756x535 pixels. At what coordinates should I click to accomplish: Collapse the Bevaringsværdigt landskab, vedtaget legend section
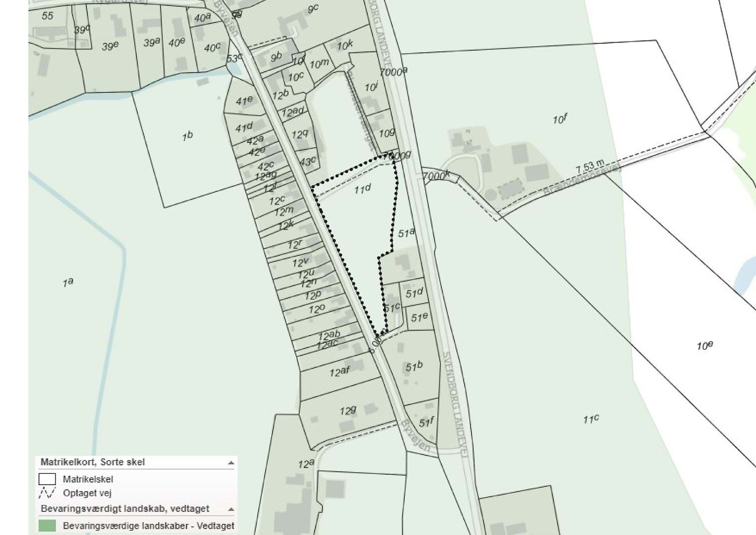pyautogui.click(x=230, y=509)
